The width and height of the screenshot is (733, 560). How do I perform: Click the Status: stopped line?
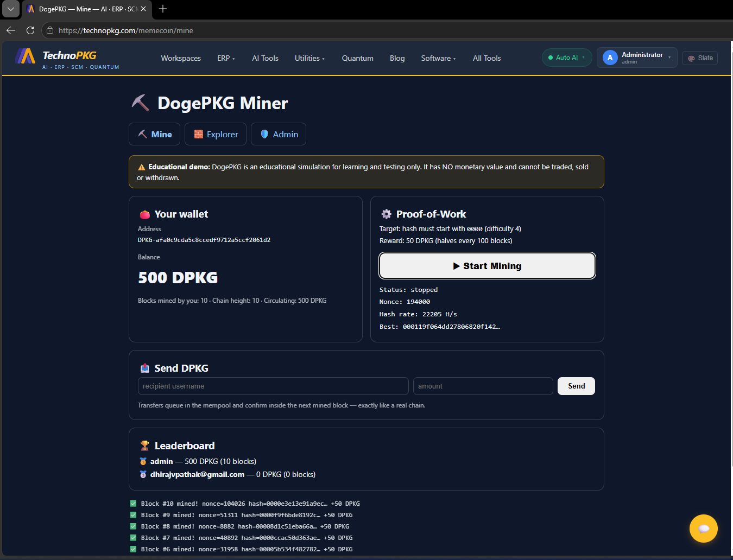click(408, 290)
